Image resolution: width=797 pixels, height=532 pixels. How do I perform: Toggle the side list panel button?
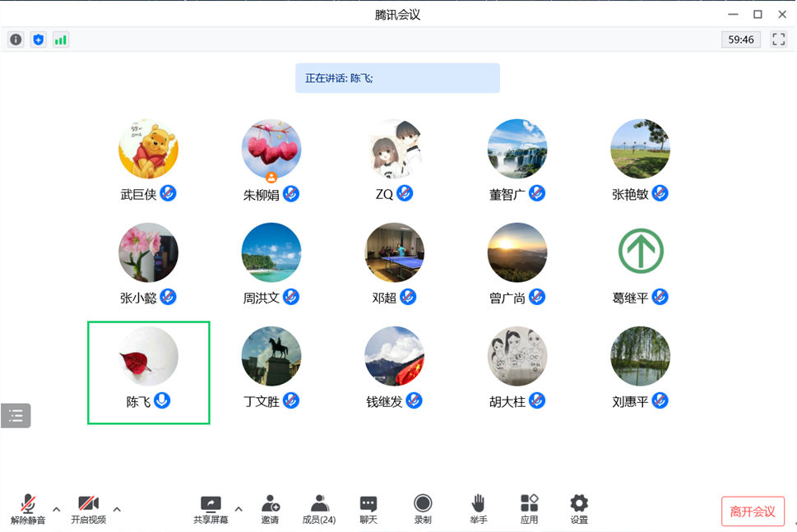16,416
